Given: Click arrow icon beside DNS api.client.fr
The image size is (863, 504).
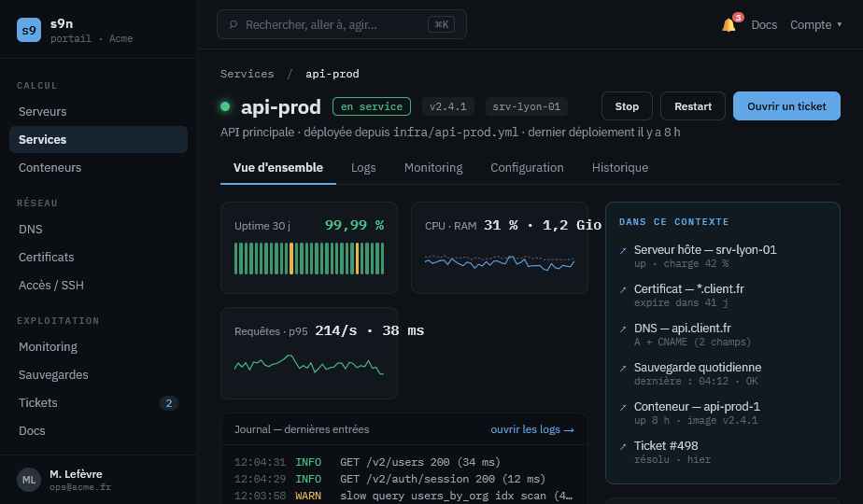Looking at the screenshot, I should coord(623,329).
